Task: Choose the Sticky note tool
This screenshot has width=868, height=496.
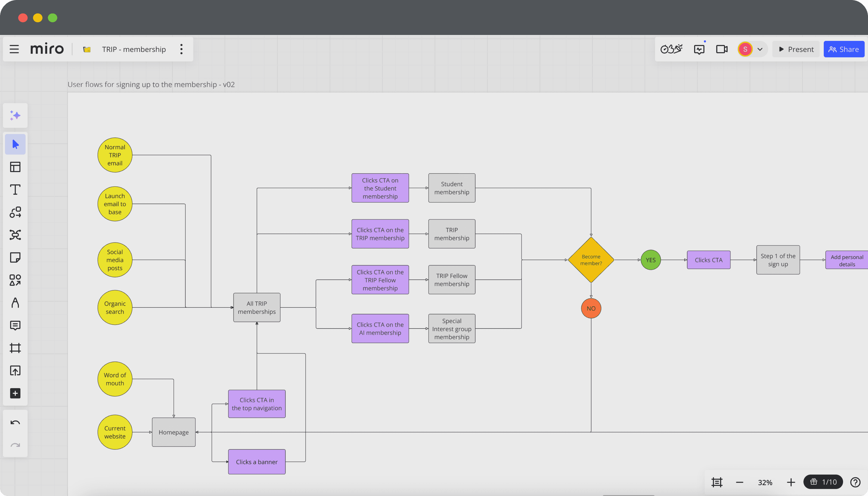Action: 15,257
